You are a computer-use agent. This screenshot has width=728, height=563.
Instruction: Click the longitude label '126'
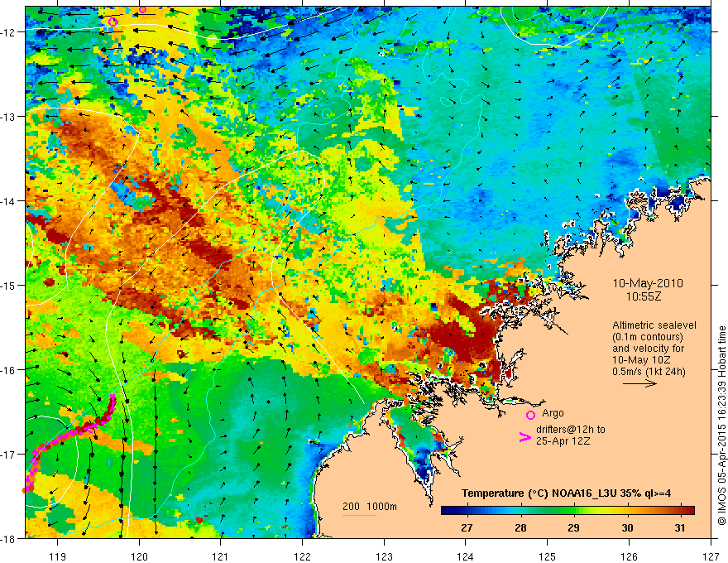click(629, 556)
